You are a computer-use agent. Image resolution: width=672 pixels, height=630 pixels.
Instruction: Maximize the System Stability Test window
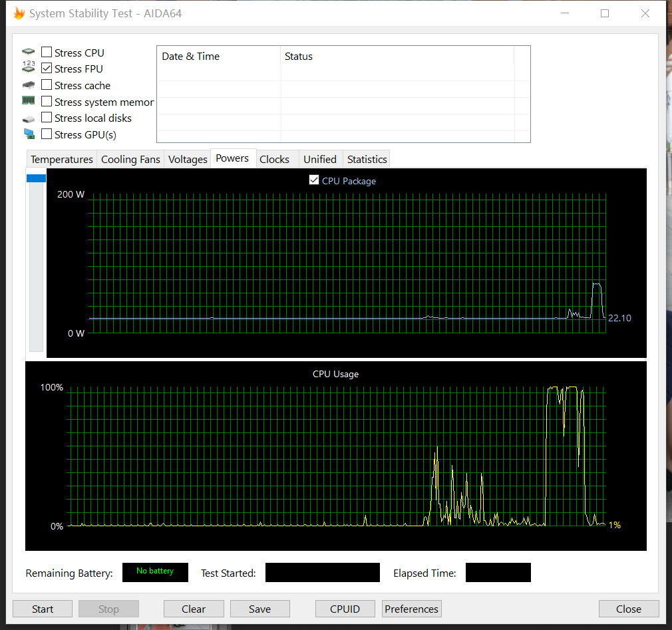coord(605,13)
